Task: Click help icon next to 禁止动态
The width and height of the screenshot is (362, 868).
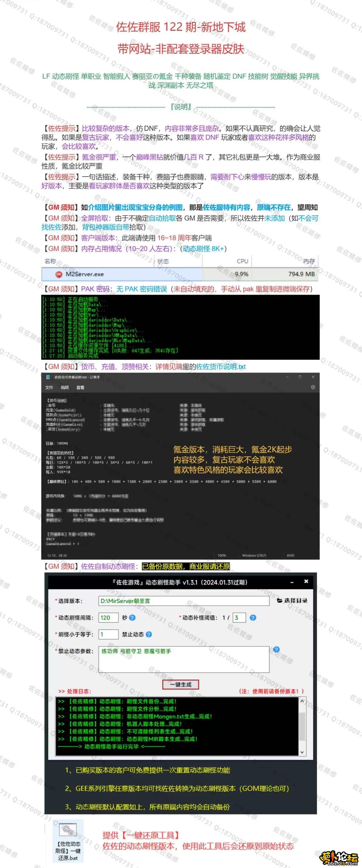Action: pos(149,634)
